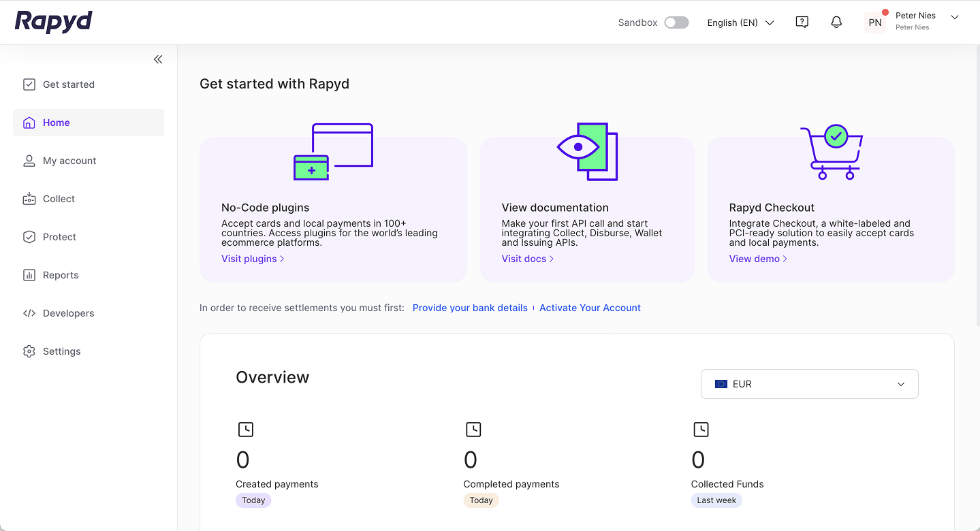Screen dimensions: 980x531
Task: Click the Sandbox label text
Action: pyautogui.click(x=637, y=22)
